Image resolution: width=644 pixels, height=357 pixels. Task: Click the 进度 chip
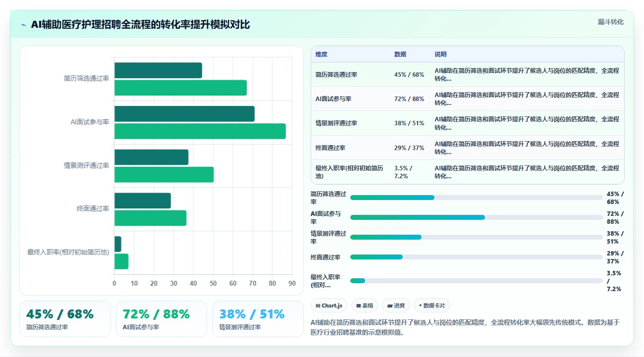point(396,306)
